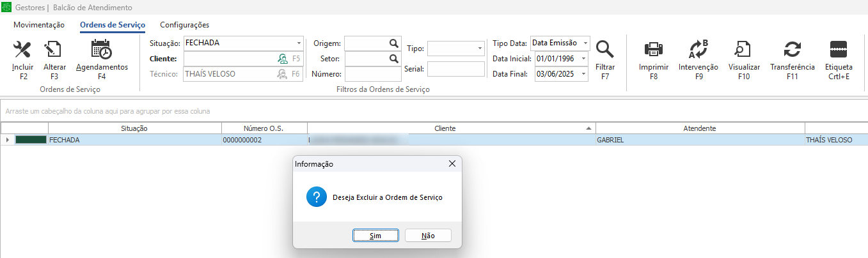Click the Origem field search icon
This screenshot has height=258, width=868.
tap(394, 43)
